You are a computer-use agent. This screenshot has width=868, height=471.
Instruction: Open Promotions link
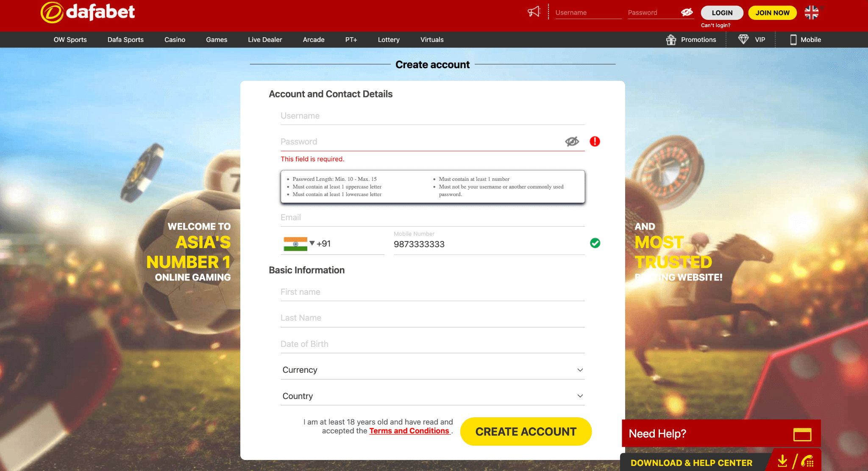(x=698, y=40)
